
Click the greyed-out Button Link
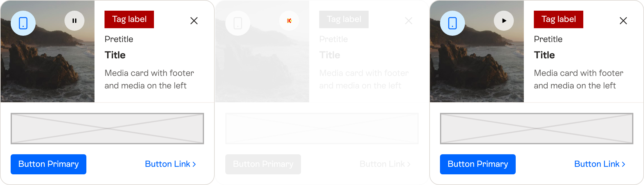click(385, 164)
